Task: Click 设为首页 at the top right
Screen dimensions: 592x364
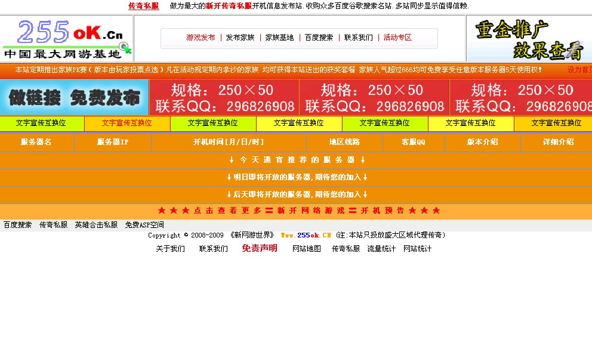Action: click(580, 70)
